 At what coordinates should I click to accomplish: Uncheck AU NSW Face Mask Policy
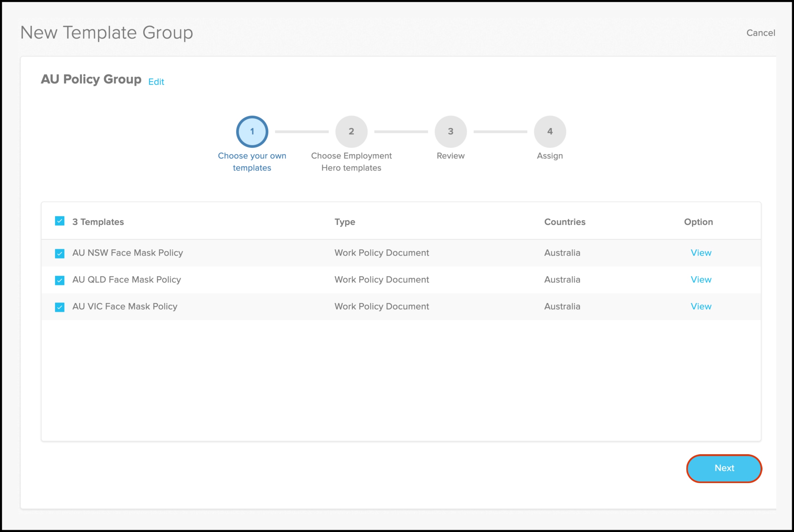point(60,253)
